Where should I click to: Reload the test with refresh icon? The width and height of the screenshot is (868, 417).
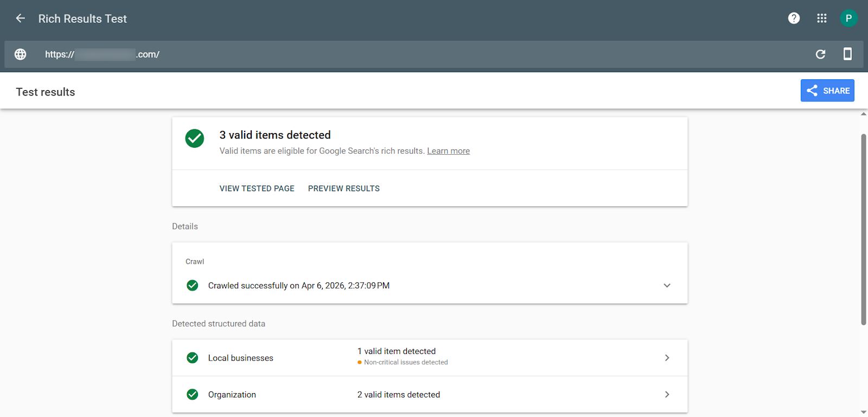tap(820, 54)
